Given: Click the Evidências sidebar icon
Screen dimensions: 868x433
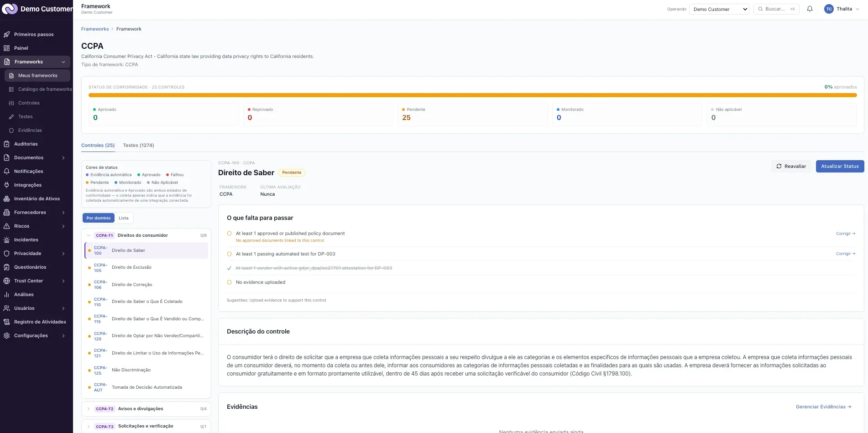Looking at the screenshot, I should click(x=11, y=130).
